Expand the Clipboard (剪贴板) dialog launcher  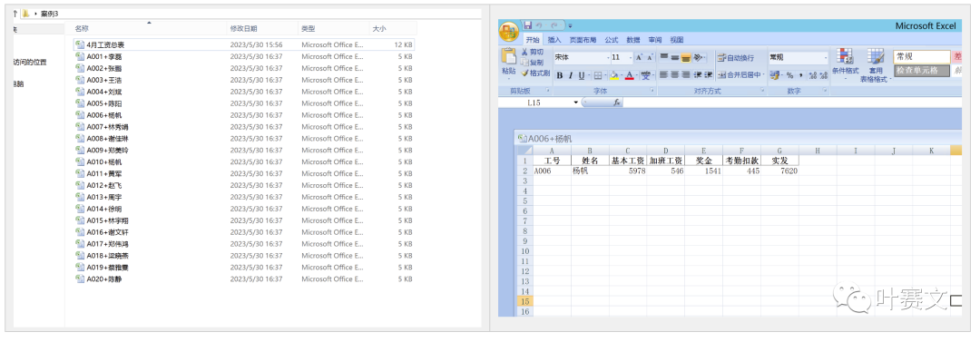coord(547,90)
